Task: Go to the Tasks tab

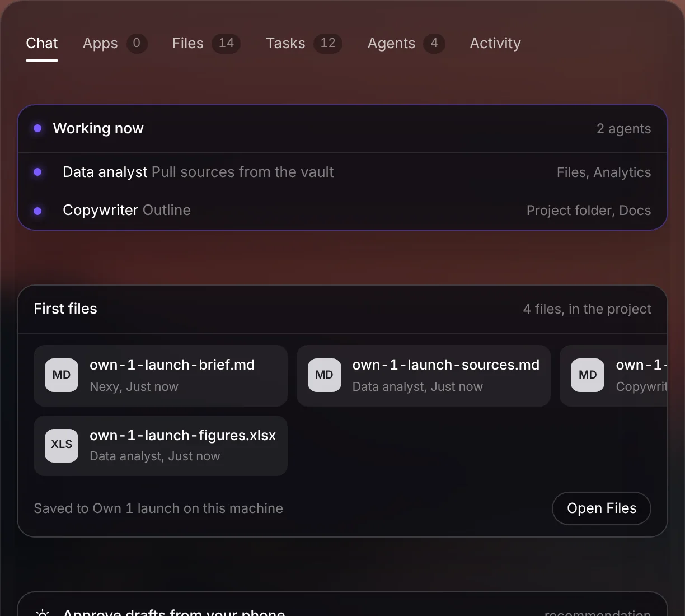Action: (304, 43)
